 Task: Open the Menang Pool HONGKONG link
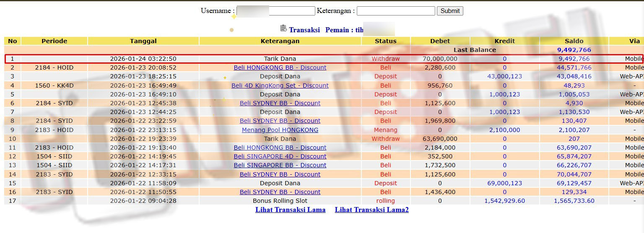(280, 130)
